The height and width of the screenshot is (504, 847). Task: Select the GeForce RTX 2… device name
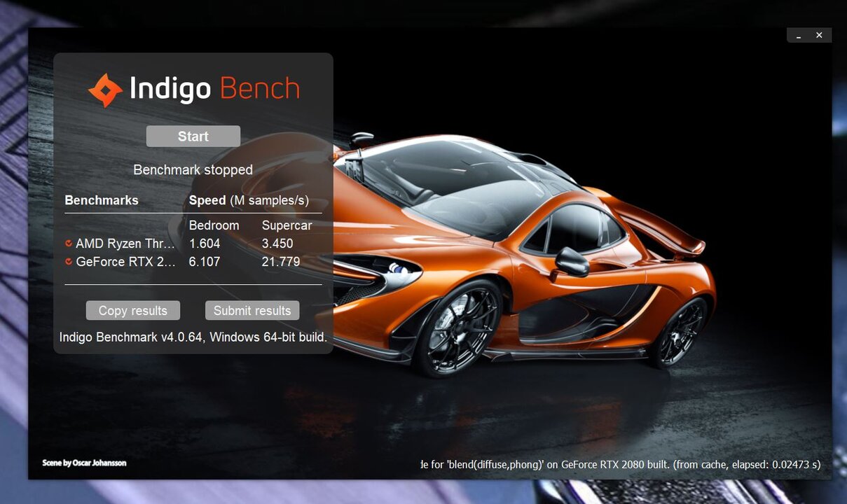[125, 262]
